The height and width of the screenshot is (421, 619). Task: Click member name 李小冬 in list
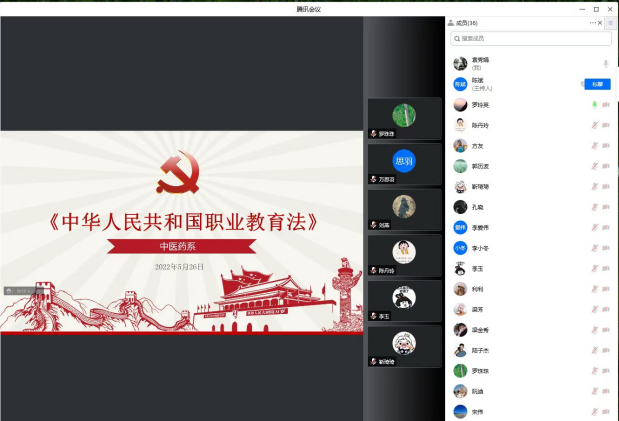[480, 248]
